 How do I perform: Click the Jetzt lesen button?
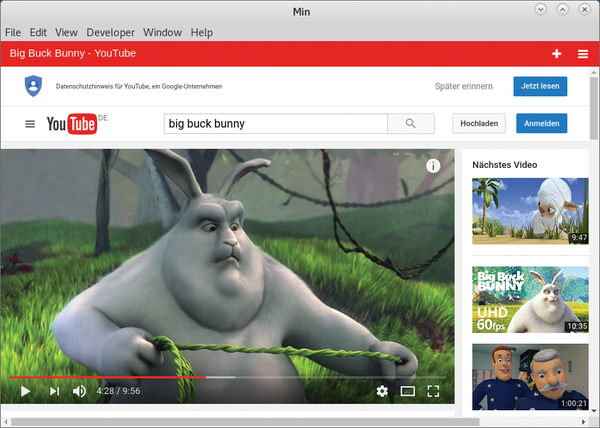pyautogui.click(x=540, y=86)
